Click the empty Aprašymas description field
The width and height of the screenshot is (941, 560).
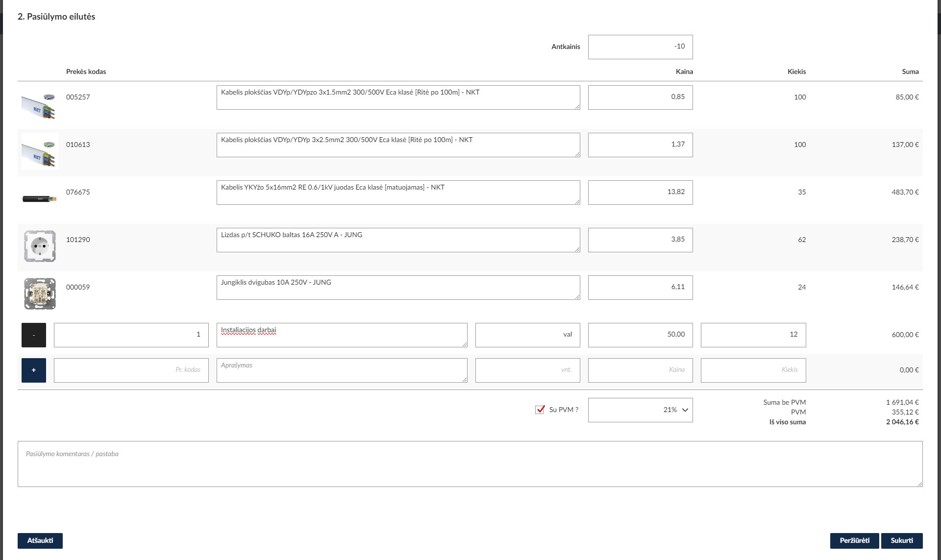click(342, 370)
